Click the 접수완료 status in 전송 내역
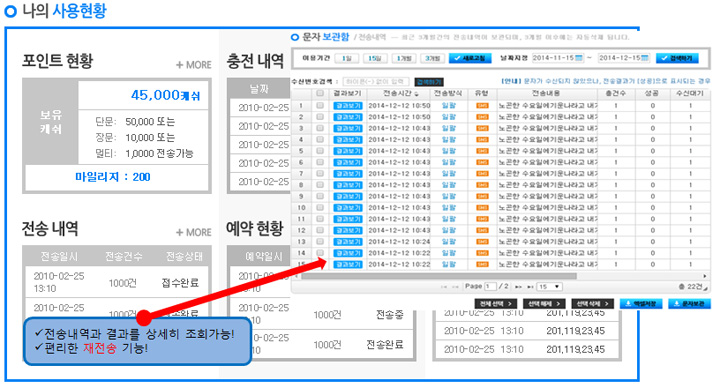 tap(180, 282)
